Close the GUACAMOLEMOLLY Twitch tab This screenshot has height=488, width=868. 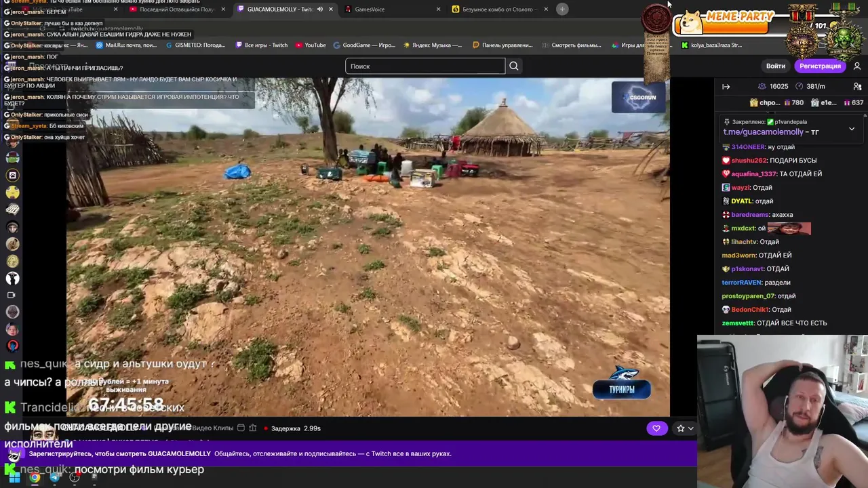[x=330, y=9]
